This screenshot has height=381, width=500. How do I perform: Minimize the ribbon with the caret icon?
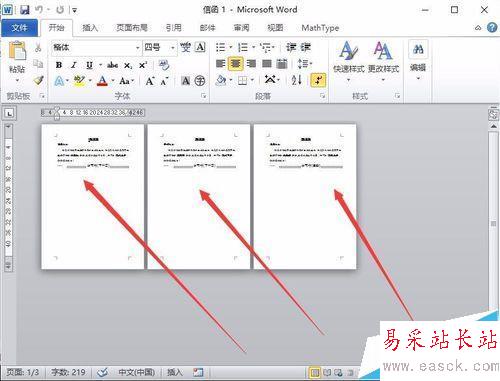(478, 28)
